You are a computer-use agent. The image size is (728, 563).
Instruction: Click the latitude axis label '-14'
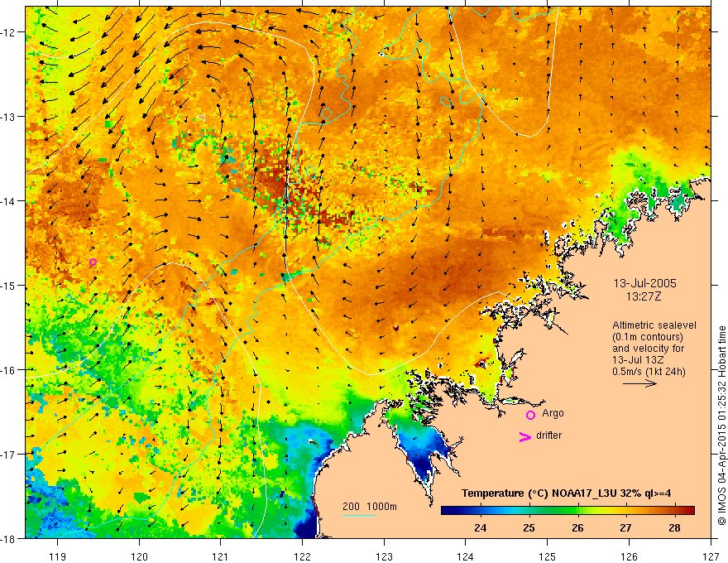point(8,201)
